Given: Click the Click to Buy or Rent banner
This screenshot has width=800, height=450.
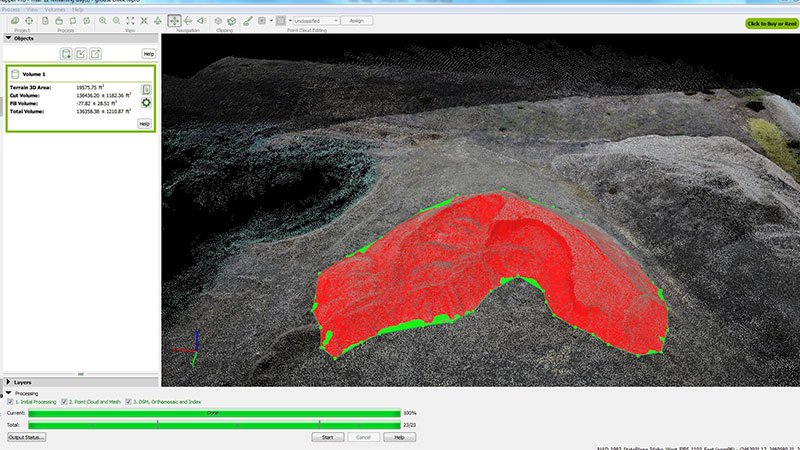Looking at the screenshot, I should tap(771, 23).
